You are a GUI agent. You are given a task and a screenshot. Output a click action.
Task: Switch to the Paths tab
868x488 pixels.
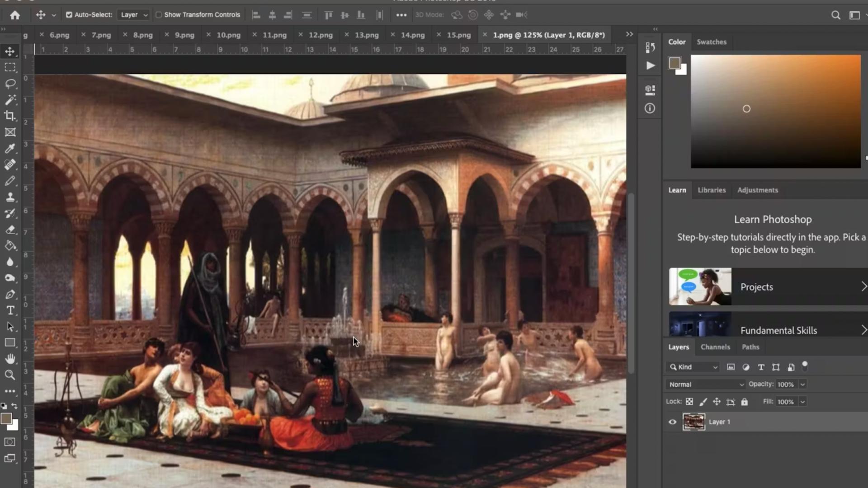pos(750,347)
